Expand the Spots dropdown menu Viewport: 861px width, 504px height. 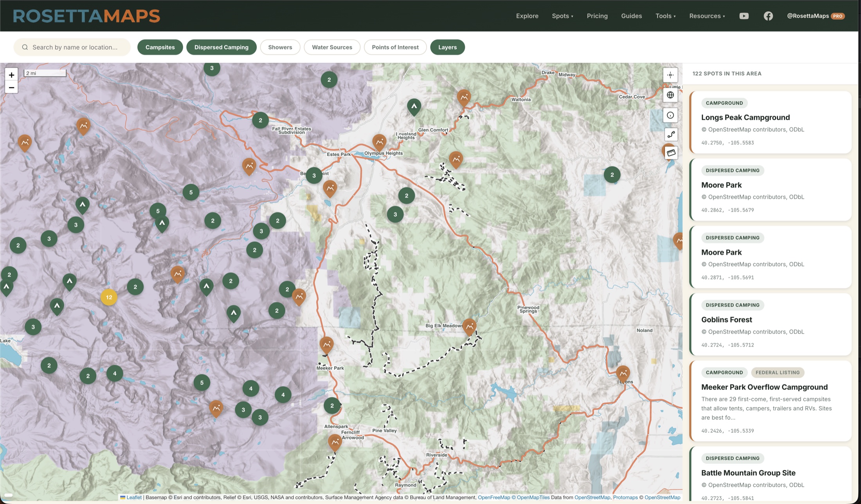click(562, 16)
